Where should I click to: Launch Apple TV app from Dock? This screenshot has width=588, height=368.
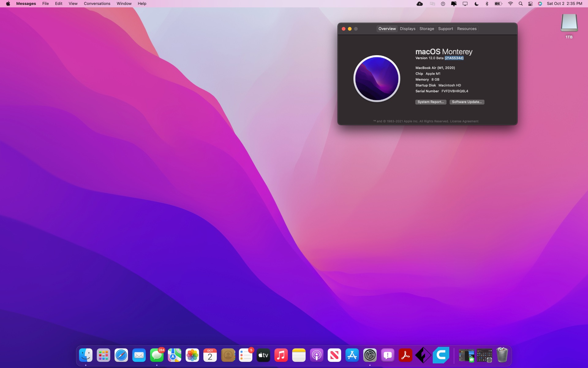click(x=263, y=355)
